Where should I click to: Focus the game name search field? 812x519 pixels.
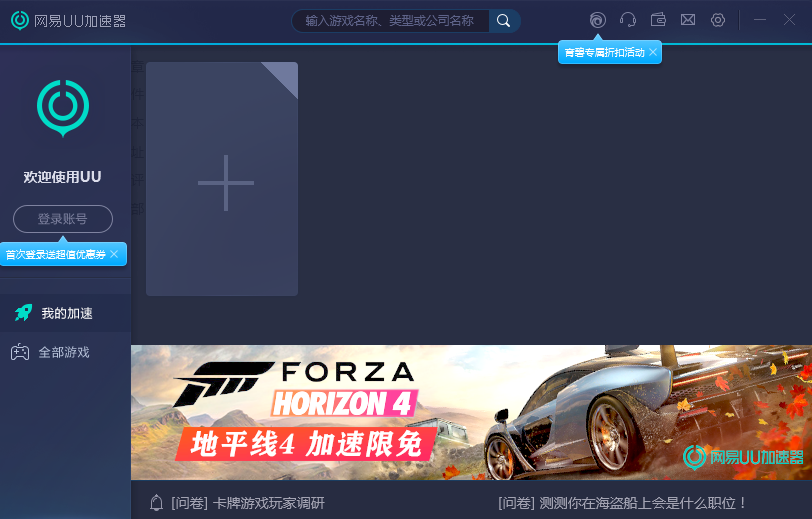tap(390, 21)
